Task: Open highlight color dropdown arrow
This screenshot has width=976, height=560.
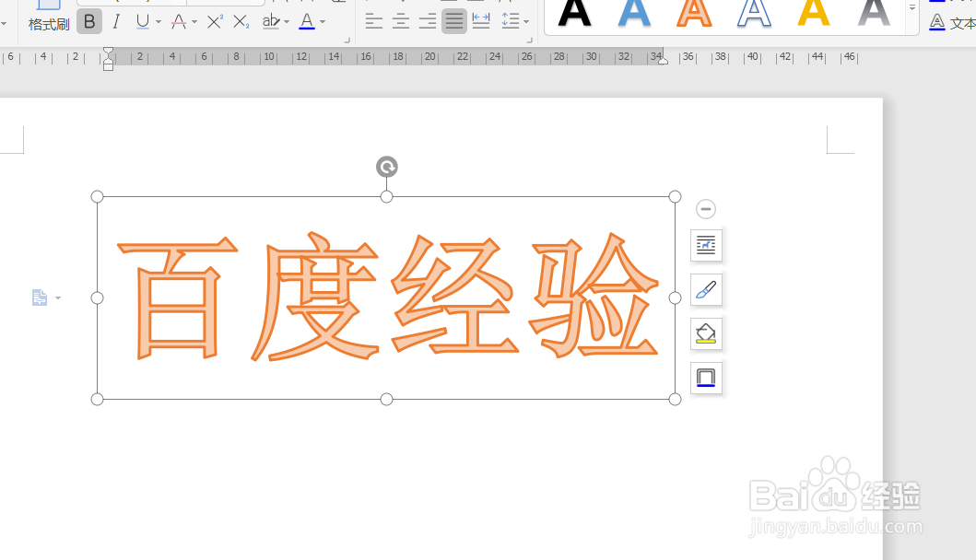Action: coord(287,22)
